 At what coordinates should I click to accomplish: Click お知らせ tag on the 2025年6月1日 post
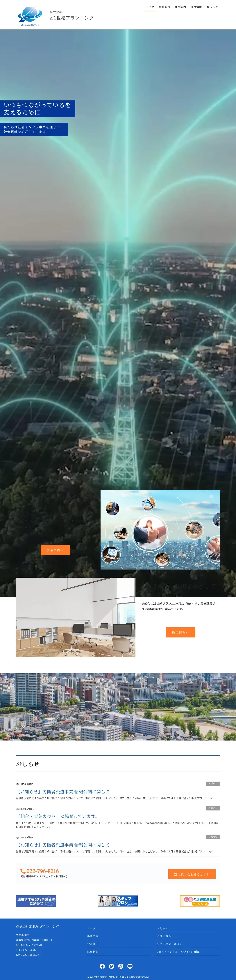click(213, 784)
